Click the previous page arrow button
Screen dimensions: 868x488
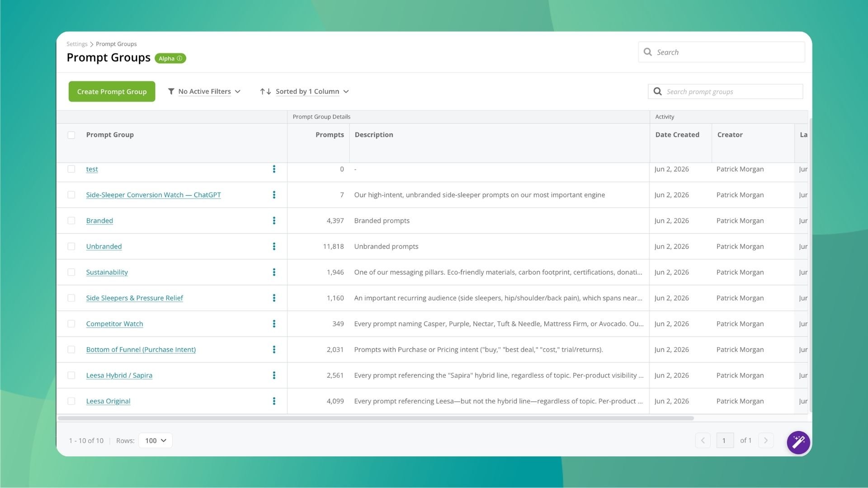pyautogui.click(x=703, y=441)
